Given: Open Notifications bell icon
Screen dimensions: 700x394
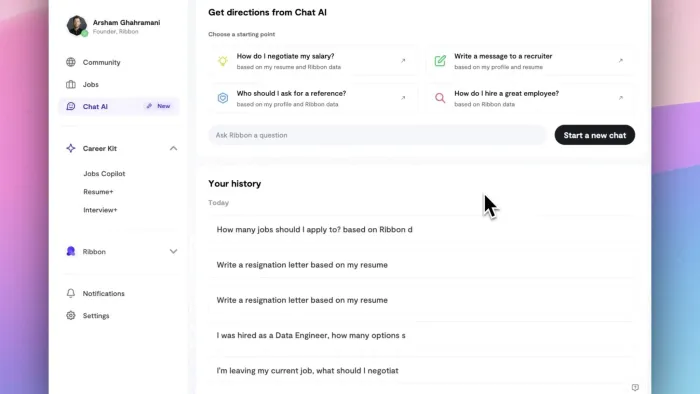Looking at the screenshot, I should tap(71, 293).
